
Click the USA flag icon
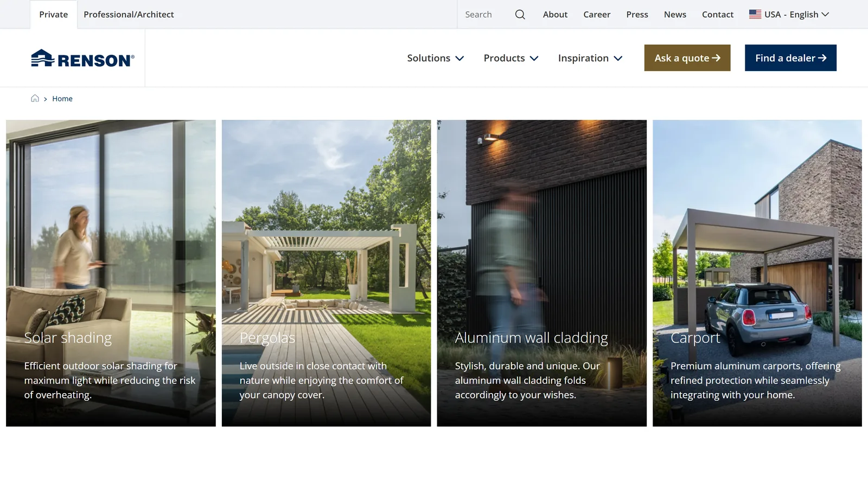pyautogui.click(x=755, y=15)
